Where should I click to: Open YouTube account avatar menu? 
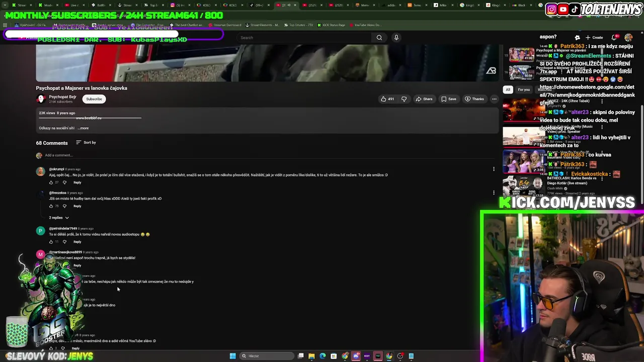628,38
